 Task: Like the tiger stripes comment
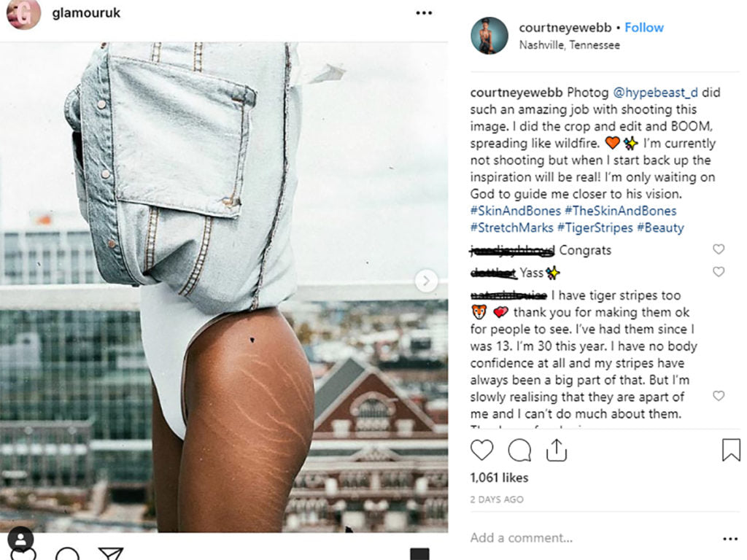(719, 396)
